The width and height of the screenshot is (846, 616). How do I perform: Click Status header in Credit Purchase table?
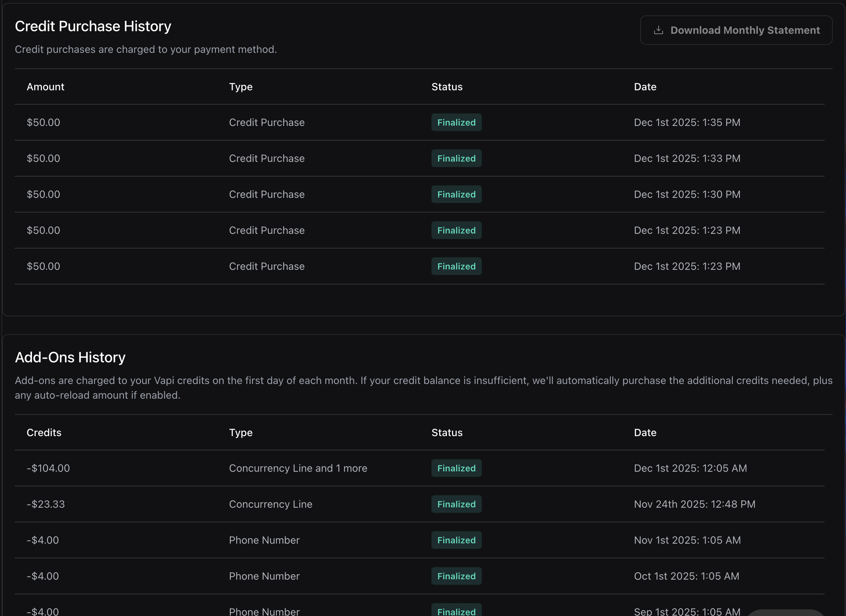tap(447, 87)
